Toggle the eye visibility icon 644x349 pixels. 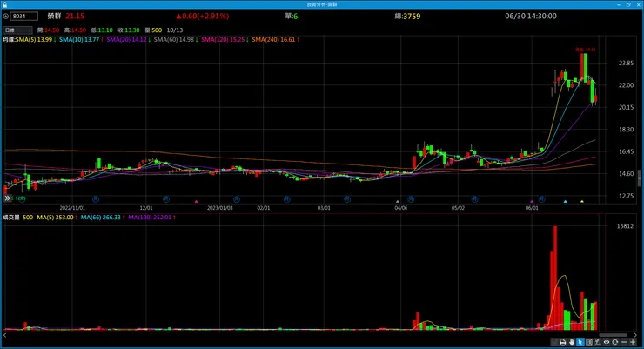coord(607,342)
